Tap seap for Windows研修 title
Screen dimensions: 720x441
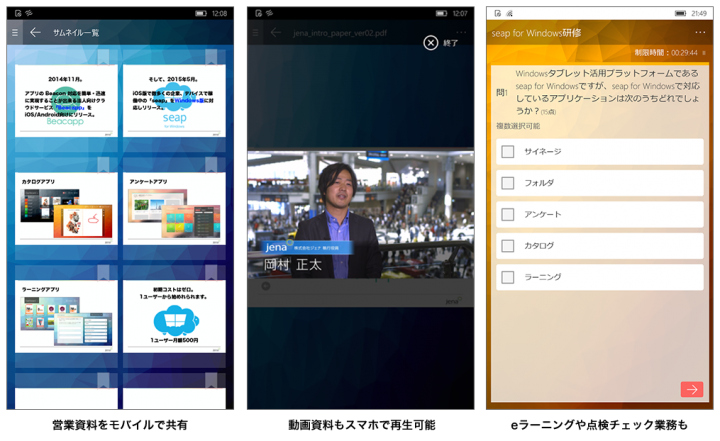click(536, 33)
